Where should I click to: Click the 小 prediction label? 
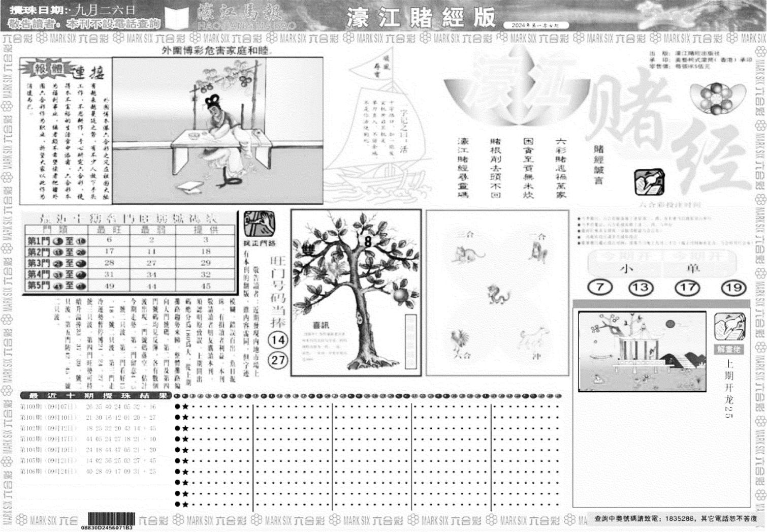tap(626, 268)
